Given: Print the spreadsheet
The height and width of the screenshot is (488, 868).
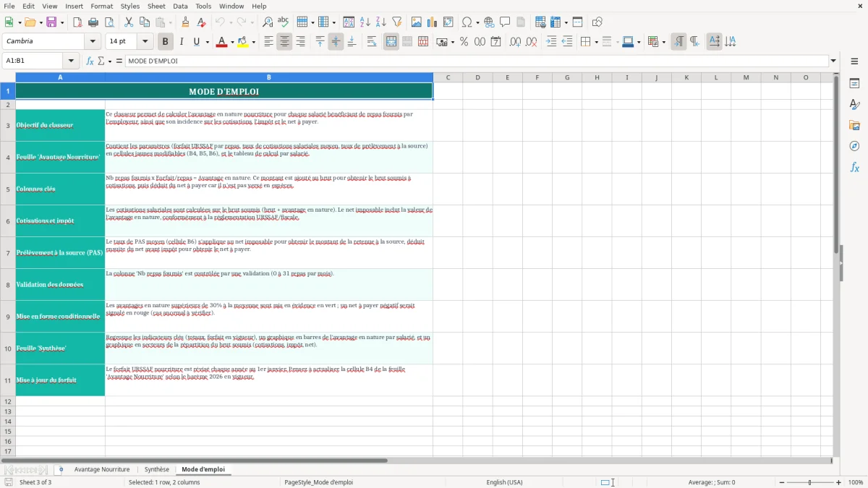Looking at the screenshot, I should 93,22.
